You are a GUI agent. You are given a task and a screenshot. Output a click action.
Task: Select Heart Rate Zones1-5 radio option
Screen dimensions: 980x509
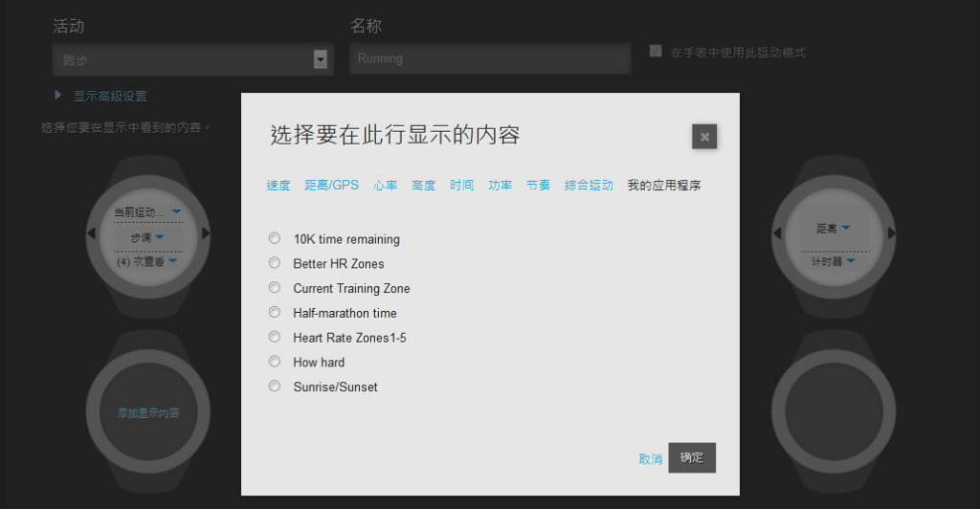pos(275,338)
